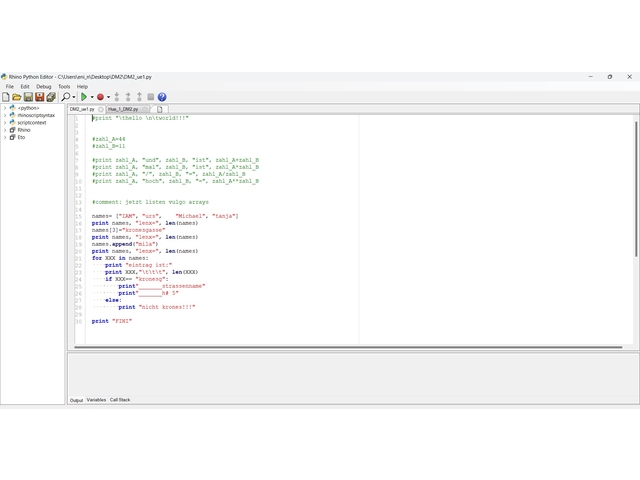Click line number 30 in the gutter
Image resolution: width=640 pixels, height=480 pixels.
click(78, 322)
